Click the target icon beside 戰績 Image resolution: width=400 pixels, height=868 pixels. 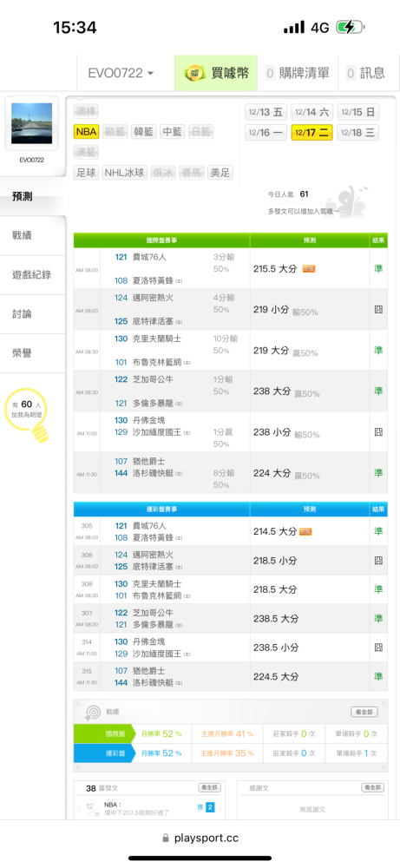click(91, 712)
